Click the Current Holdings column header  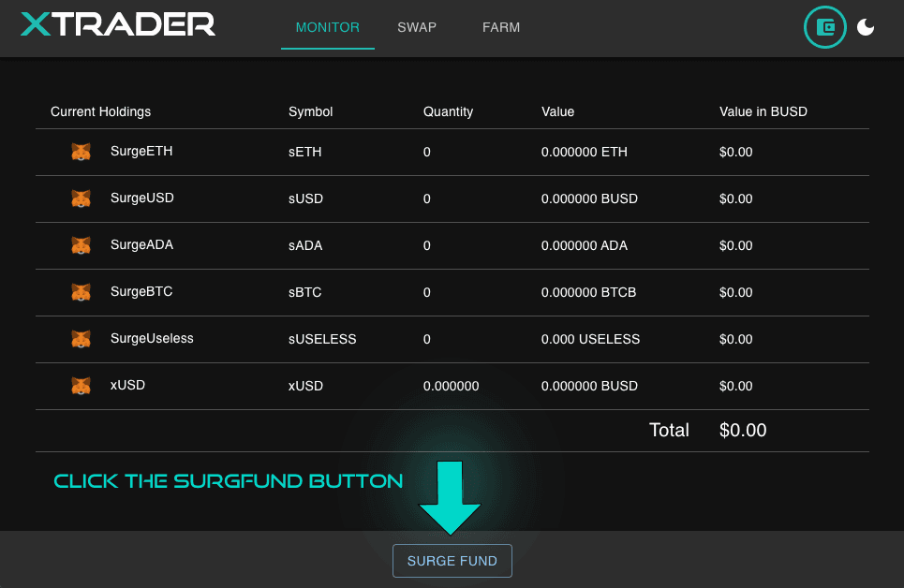pyautogui.click(x=100, y=111)
